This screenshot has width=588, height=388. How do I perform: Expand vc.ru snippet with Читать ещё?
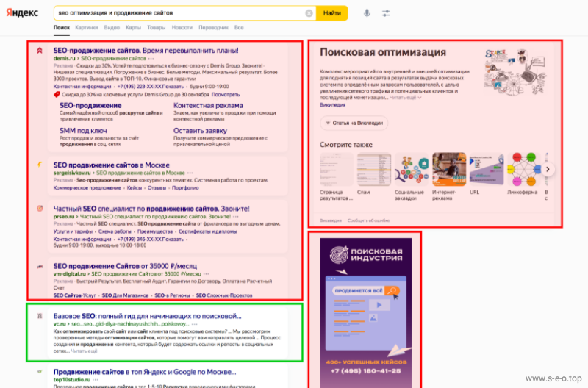point(84,351)
